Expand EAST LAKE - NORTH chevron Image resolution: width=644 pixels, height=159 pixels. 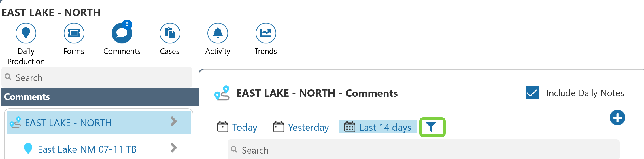(173, 122)
